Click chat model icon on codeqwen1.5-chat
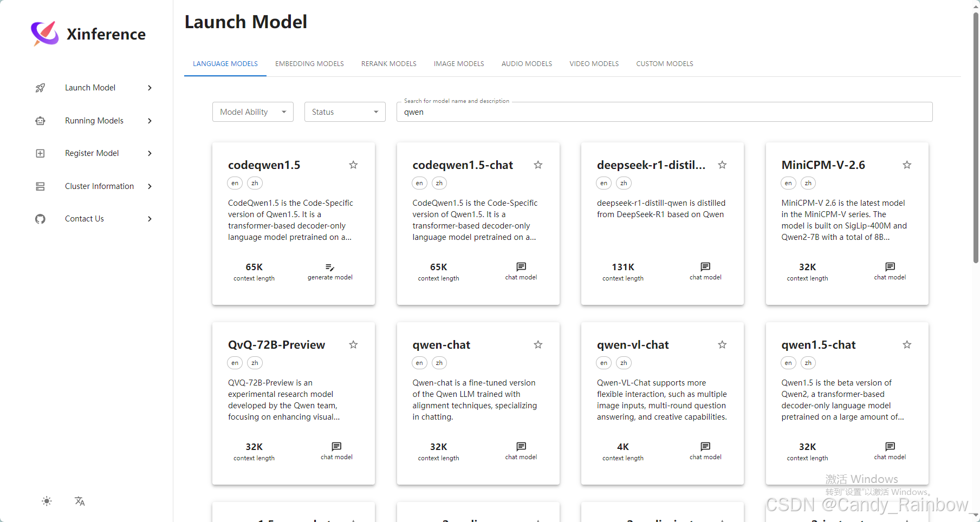 point(521,267)
